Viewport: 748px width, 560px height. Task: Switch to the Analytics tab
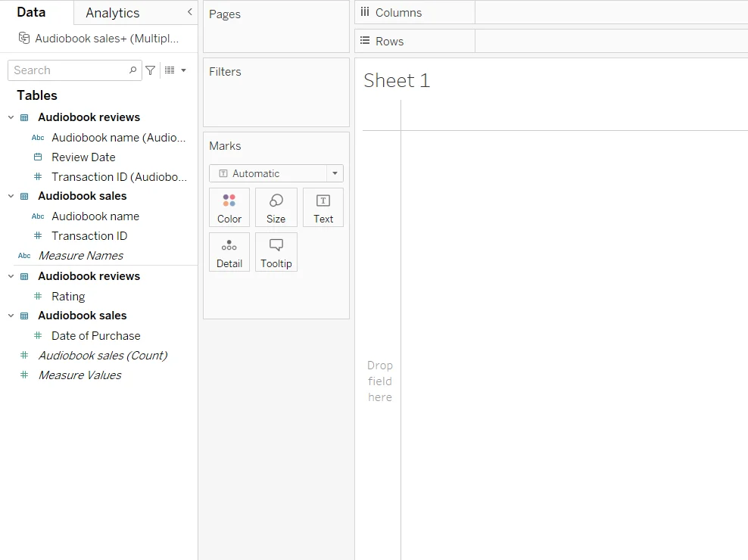click(112, 13)
